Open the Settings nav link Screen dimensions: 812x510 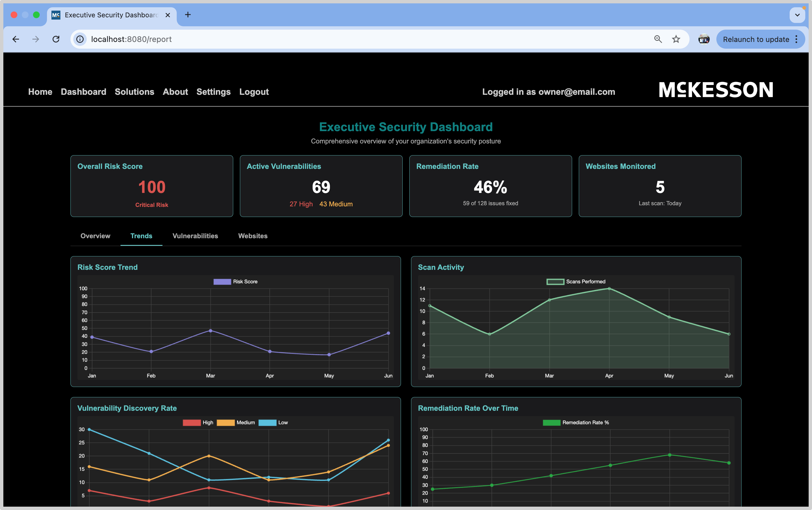(213, 92)
